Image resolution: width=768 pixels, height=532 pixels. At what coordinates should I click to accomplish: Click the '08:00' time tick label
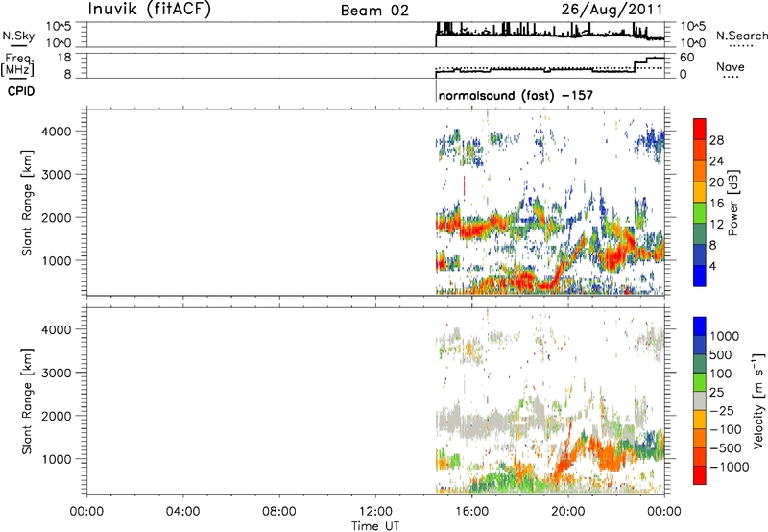coord(279,512)
